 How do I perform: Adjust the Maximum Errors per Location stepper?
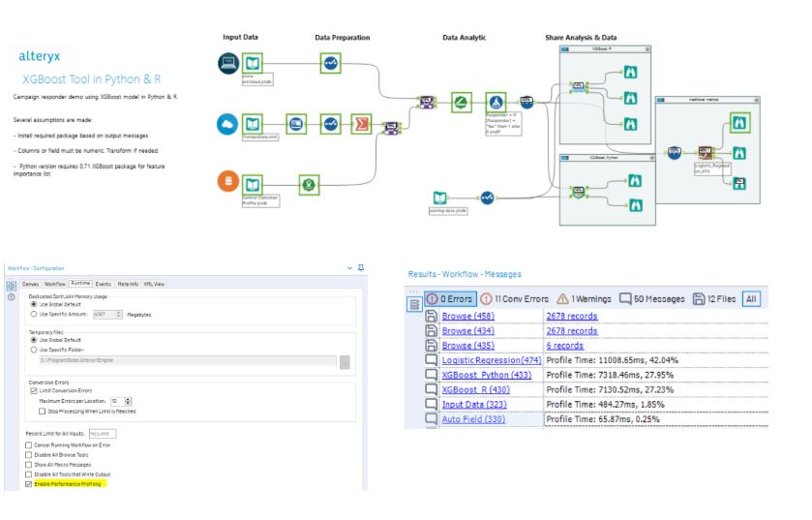coord(129,402)
